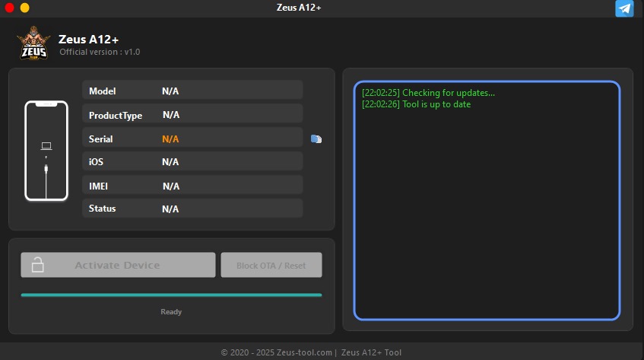
Task: Select the iOS N/A value
Action: (170, 162)
